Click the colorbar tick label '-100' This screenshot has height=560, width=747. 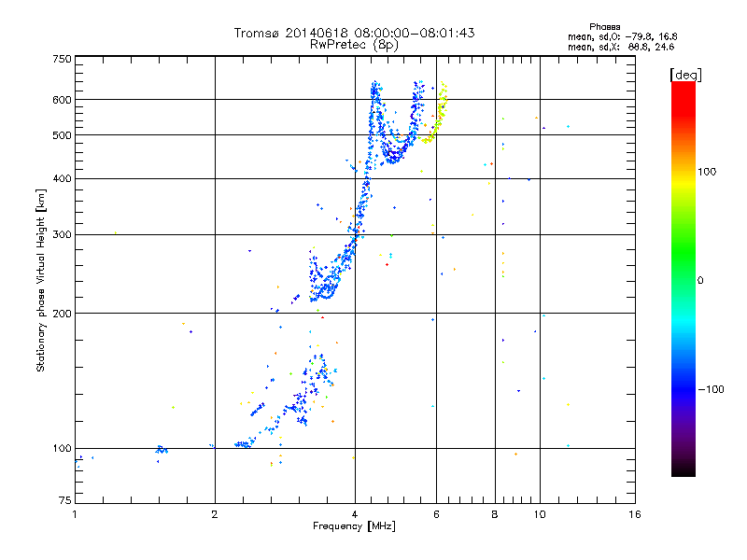[711, 389]
